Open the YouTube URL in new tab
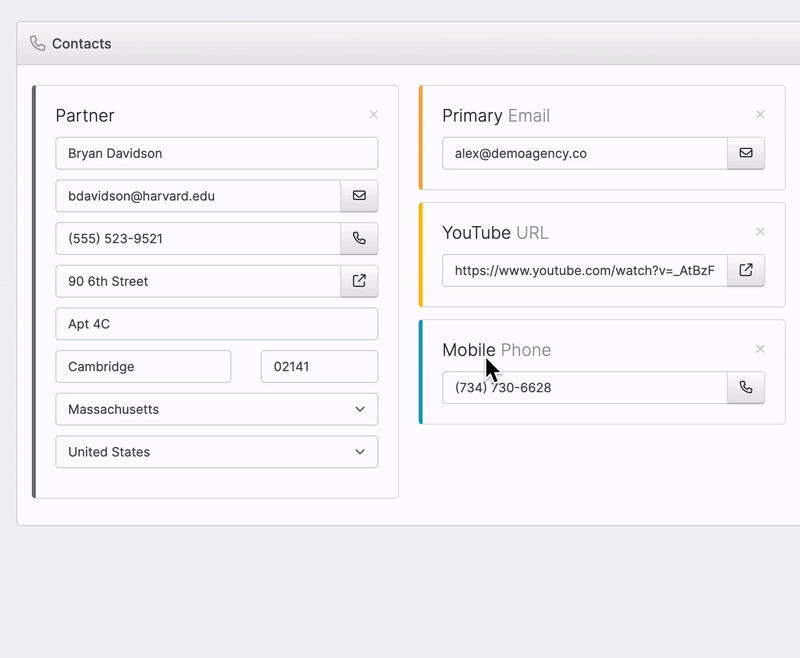The image size is (800, 658). pos(746,270)
